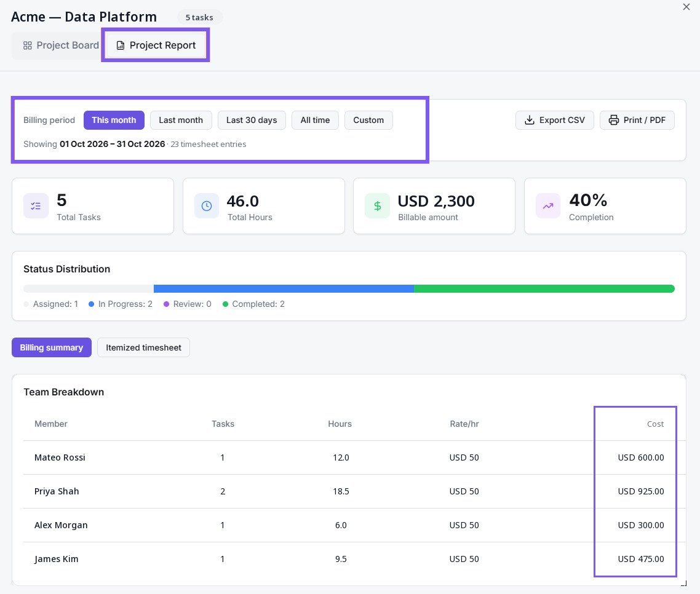This screenshot has width=700, height=594.
Task: Select the James Kim member name
Action: [x=56, y=559]
